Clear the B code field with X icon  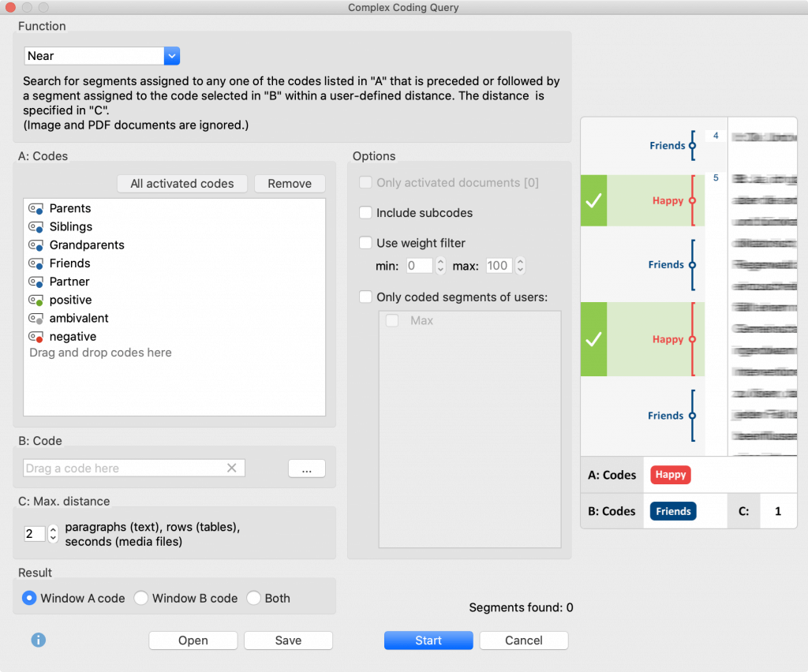pyautogui.click(x=232, y=468)
